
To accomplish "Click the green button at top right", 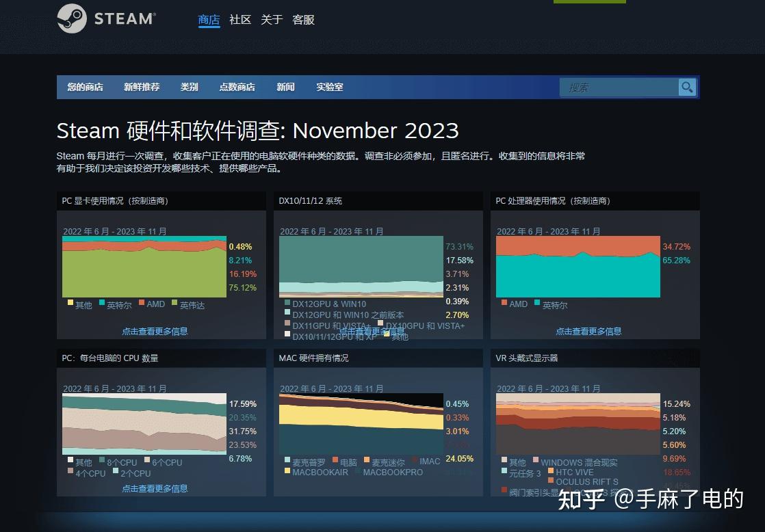I will (x=589, y=3).
